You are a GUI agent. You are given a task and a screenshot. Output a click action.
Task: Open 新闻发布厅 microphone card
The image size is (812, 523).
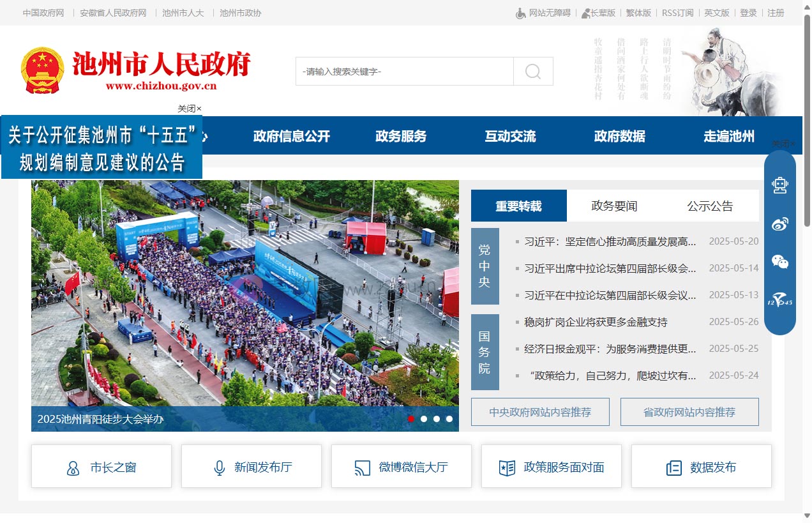[252, 467]
